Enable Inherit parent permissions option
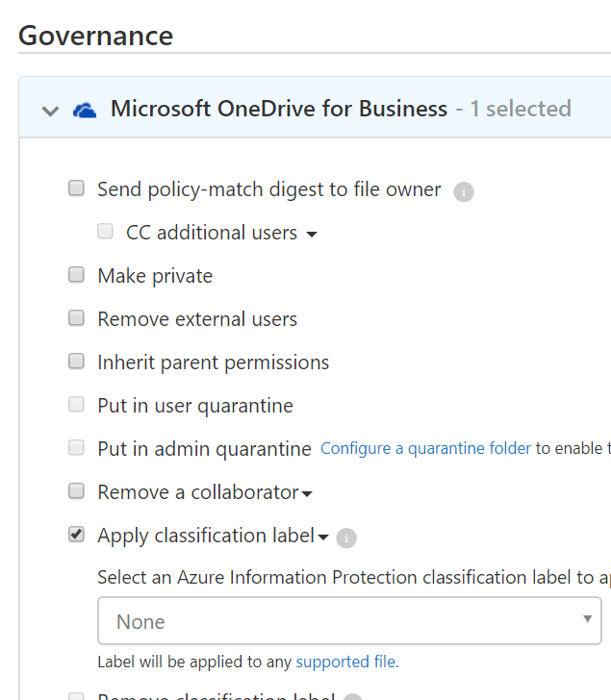Screen dimensions: 611x700 76,362
